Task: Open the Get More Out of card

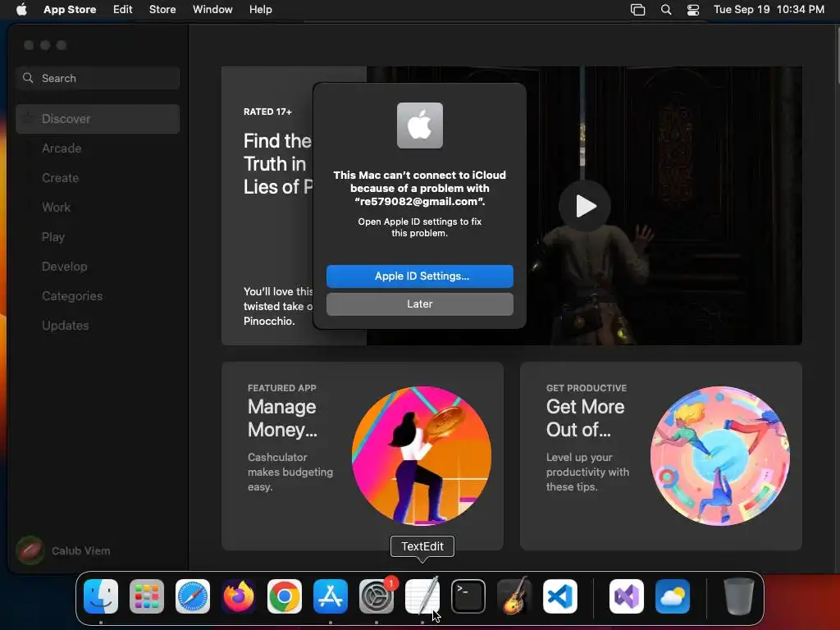Action: point(660,456)
